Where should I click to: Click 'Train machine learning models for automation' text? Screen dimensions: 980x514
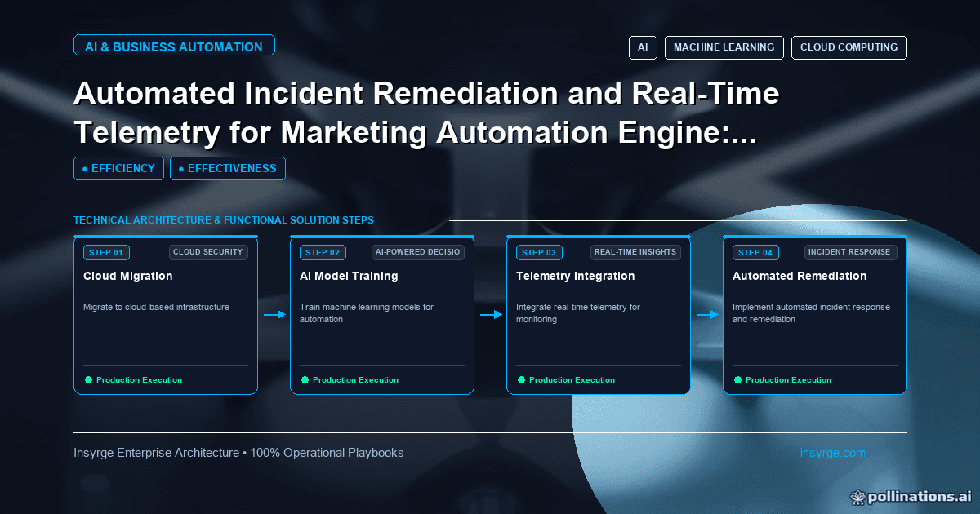coord(367,313)
